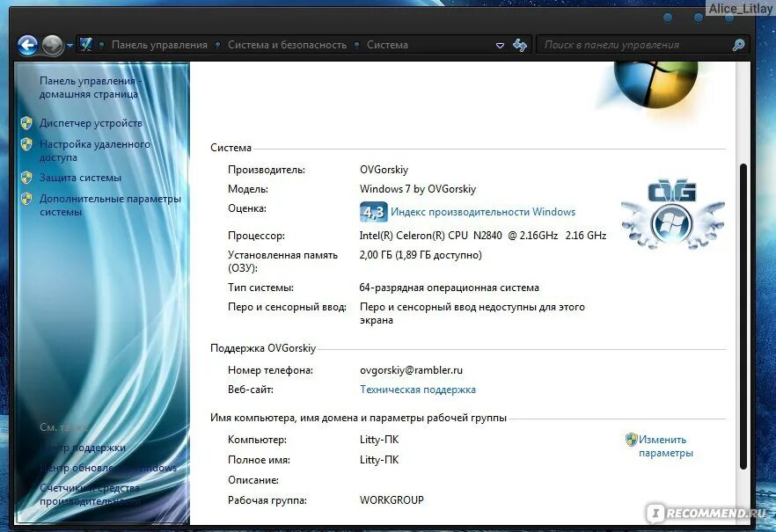The height and width of the screenshot is (532, 776).
Task: Open Панель управления - домашняя страница
Action: click(90, 88)
